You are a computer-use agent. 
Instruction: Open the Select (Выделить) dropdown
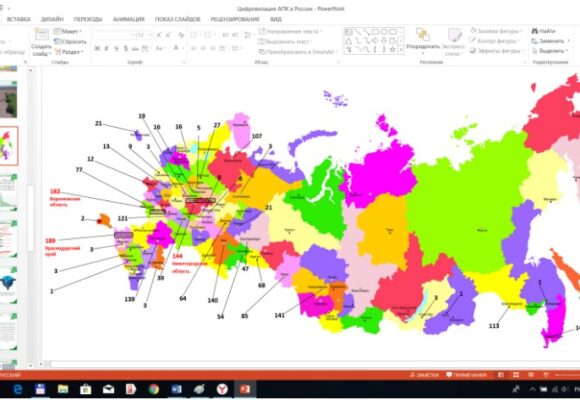550,51
